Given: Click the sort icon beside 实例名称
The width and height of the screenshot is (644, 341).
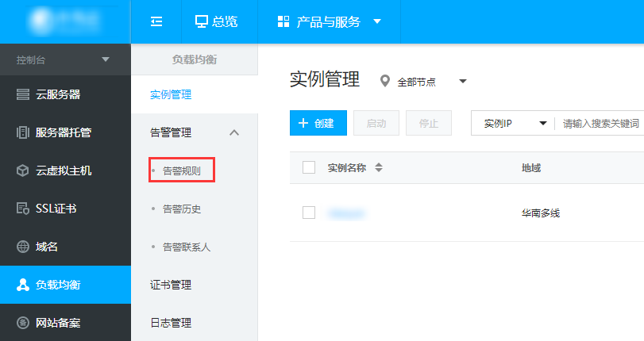Looking at the screenshot, I should 379,167.
